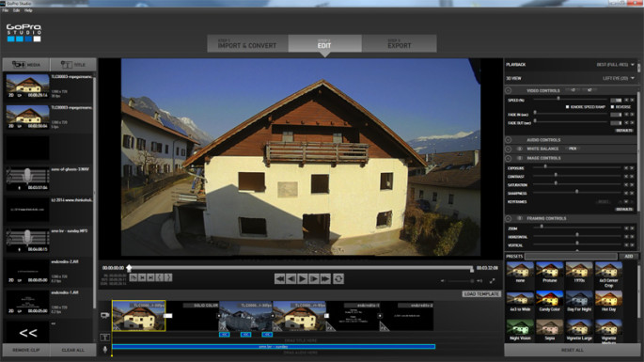Click the mark-in bracket icon

point(160,277)
